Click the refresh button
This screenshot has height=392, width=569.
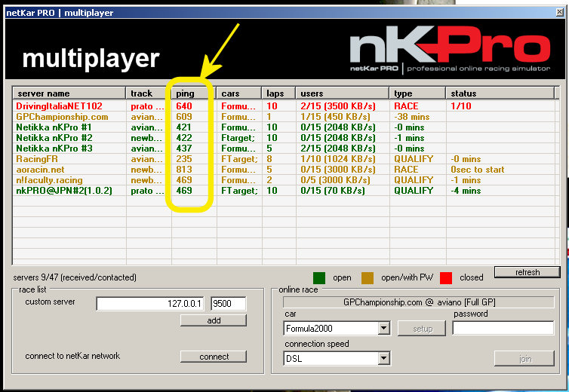[x=527, y=272]
